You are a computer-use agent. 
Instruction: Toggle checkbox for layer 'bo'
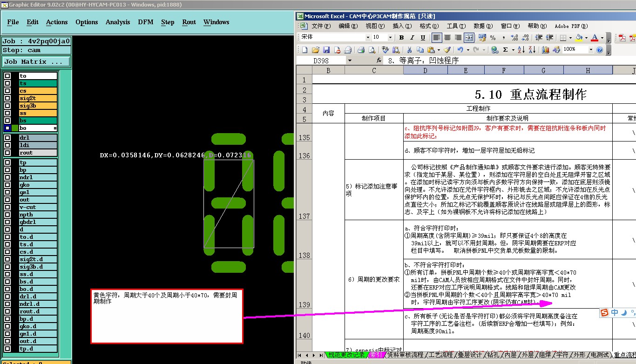[7, 128]
